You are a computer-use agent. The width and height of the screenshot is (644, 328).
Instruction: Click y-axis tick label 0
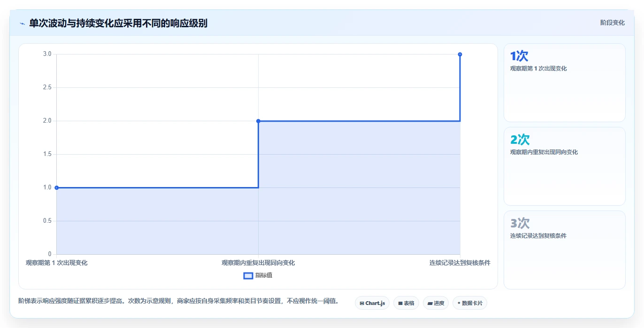[50, 254]
